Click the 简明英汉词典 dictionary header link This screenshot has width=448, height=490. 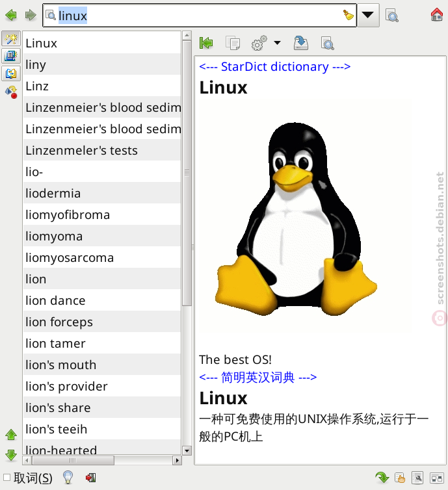click(x=258, y=377)
